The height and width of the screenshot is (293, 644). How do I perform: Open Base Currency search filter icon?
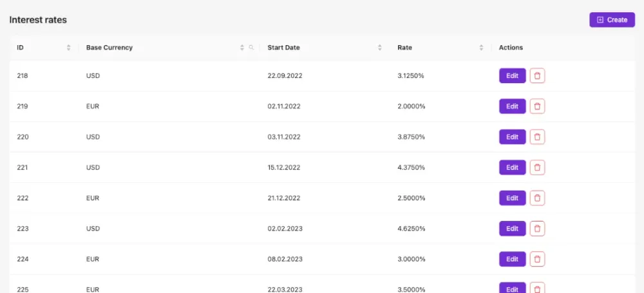coord(251,48)
